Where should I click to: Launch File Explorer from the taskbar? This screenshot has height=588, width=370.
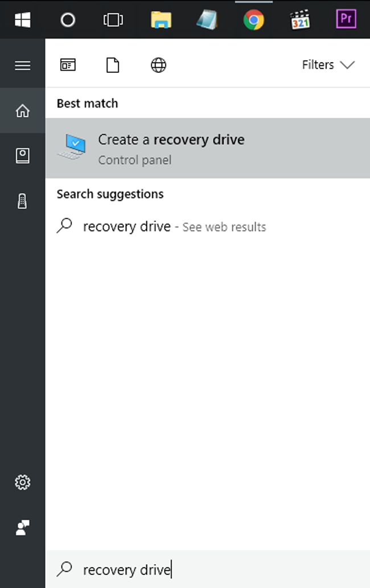pyautogui.click(x=161, y=20)
